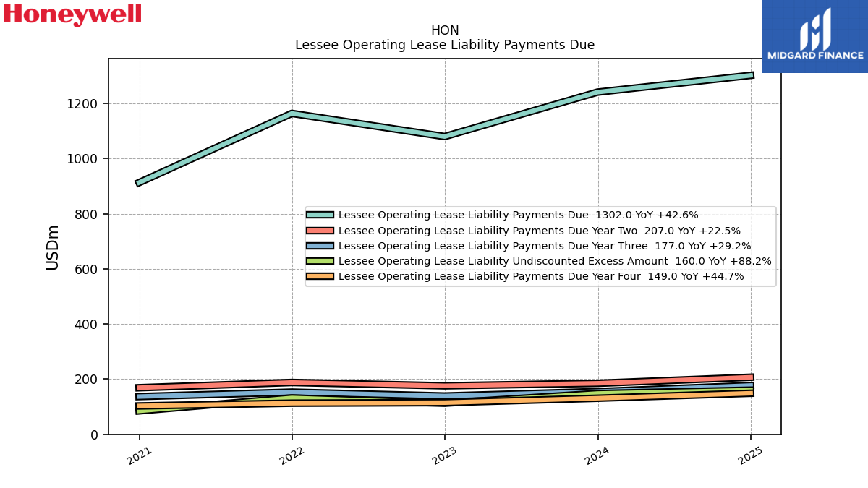Click the 2023 x-axis tick label

(x=445, y=455)
